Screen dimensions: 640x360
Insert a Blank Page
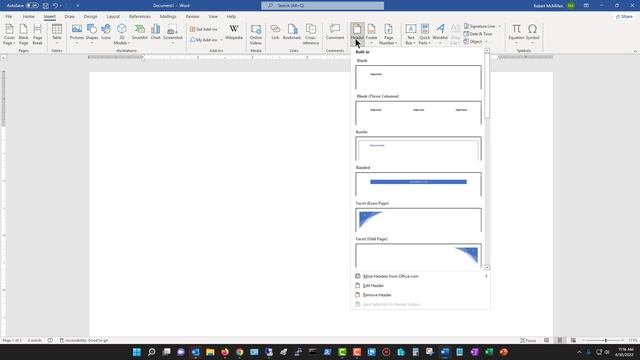point(24,34)
